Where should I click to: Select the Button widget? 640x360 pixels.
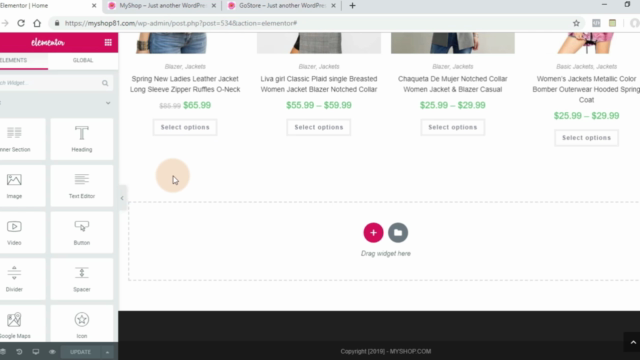point(82,232)
